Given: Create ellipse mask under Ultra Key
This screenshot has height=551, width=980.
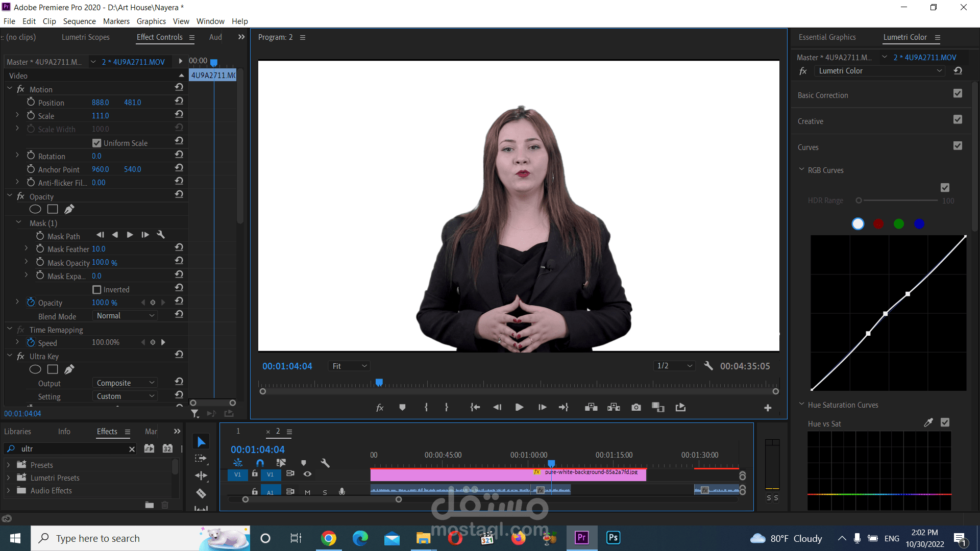Looking at the screenshot, I should pos(35,369).
